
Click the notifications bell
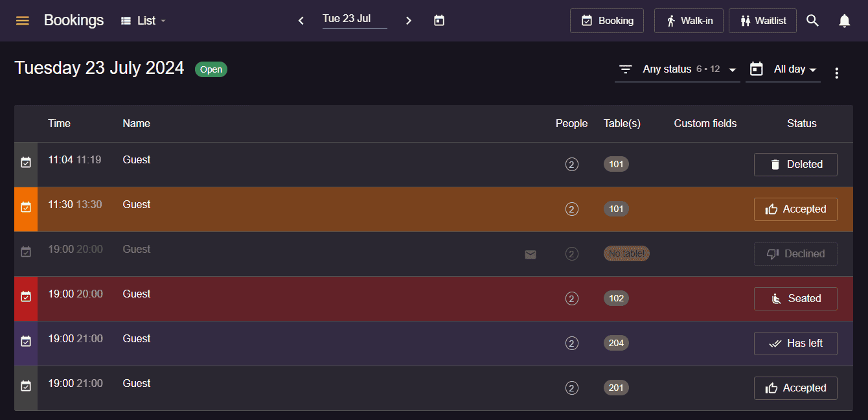[845, 20]
